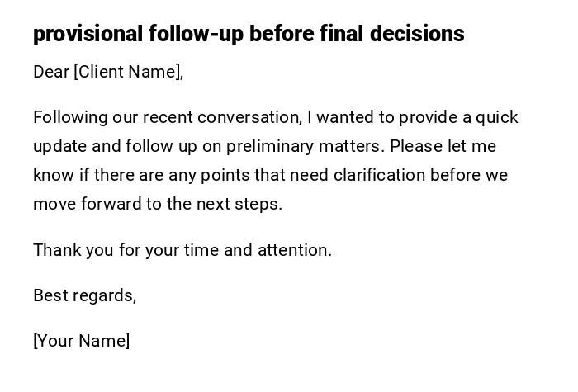Click the "[Your Name]" placeholder
Viewport: 578px width, 392px height.
tap(82, 341)
